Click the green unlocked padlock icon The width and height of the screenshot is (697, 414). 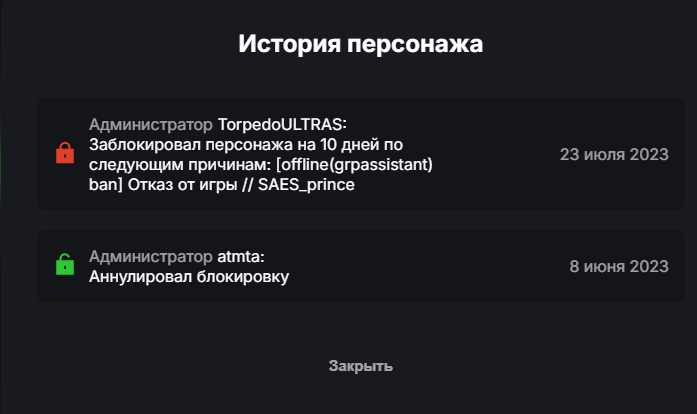pyautogui.click(x=64, y=266)
